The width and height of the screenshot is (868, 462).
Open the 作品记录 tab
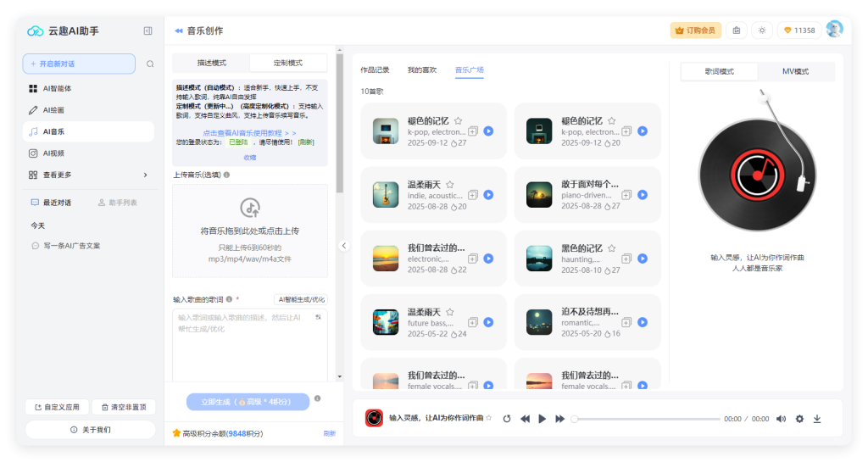[375, 70]
